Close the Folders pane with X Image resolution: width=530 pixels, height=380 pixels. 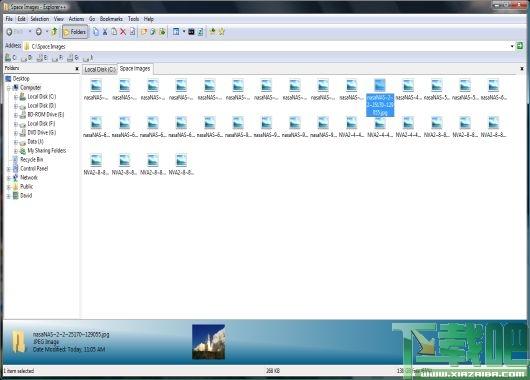pos(77,69)
